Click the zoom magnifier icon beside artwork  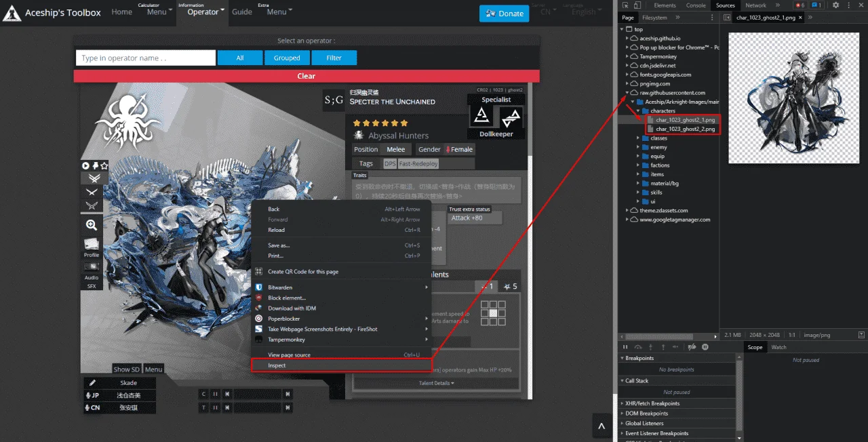[91, 225]
